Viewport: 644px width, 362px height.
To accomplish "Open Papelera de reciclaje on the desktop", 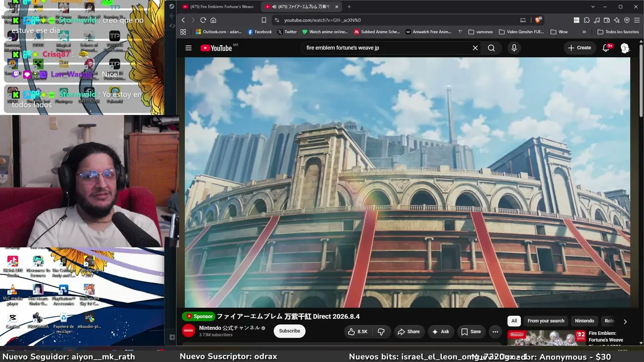I will pyautogui.click(x=63, y=323).
